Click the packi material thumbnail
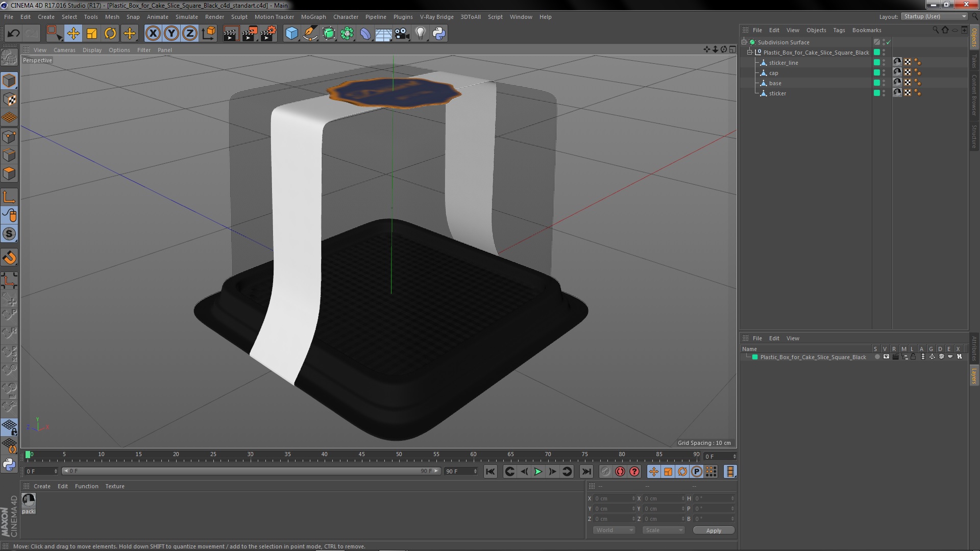 [x=29, y=500]
